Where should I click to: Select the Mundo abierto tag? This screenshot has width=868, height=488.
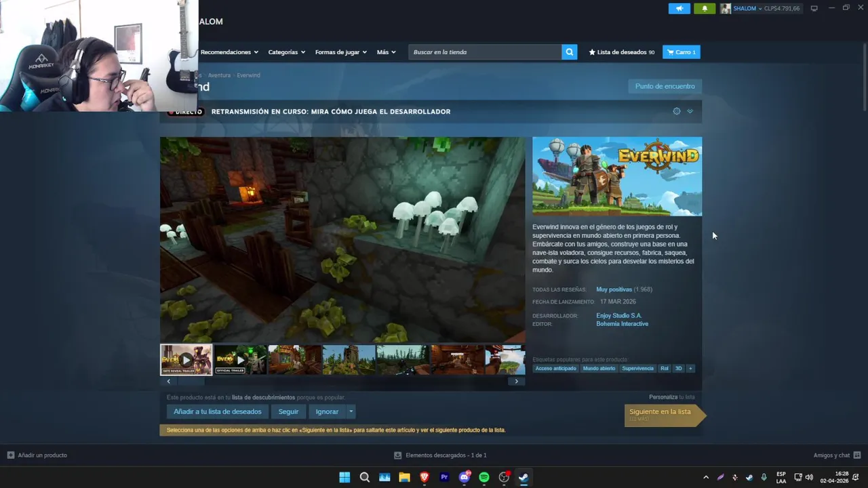[x=599, y=369]
